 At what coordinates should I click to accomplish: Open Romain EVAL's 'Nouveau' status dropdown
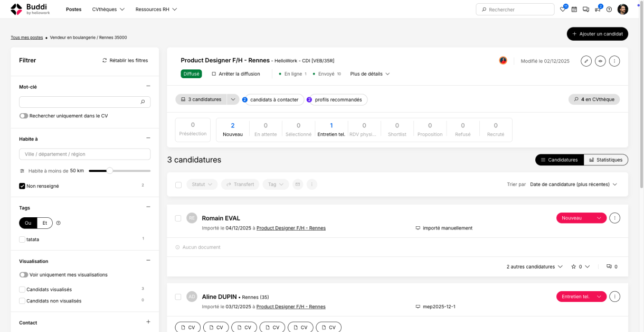pos(581,218)
